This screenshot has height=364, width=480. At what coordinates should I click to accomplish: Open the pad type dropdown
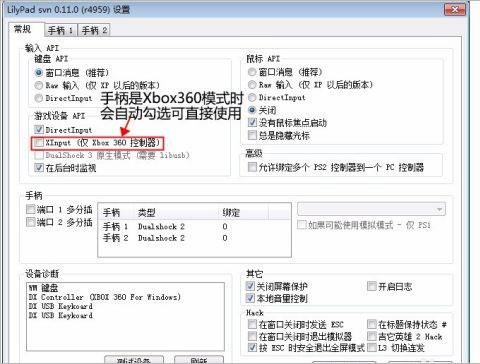coord(371,209)
